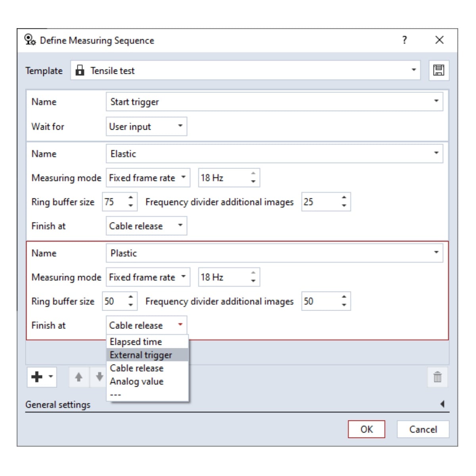Click the Wait for label
Image resolution: width=476 pixels, height=476 pixels.
tap(48, 127)
